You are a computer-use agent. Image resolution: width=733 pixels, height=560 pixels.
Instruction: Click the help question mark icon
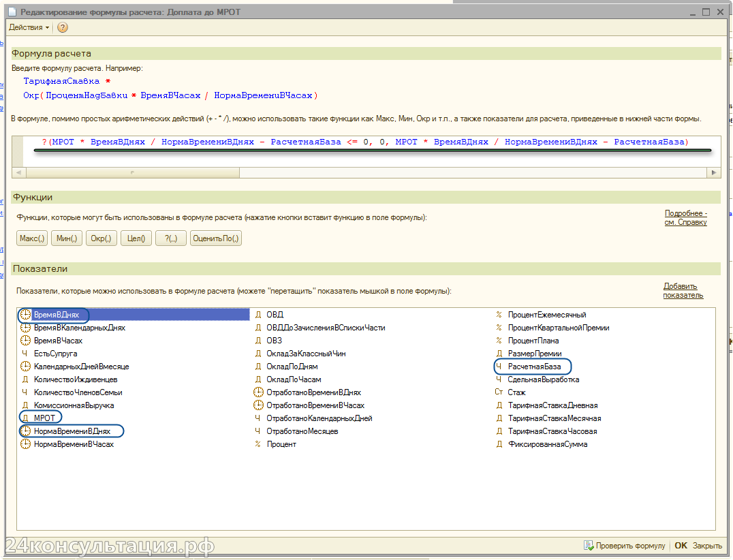point(63,27)
